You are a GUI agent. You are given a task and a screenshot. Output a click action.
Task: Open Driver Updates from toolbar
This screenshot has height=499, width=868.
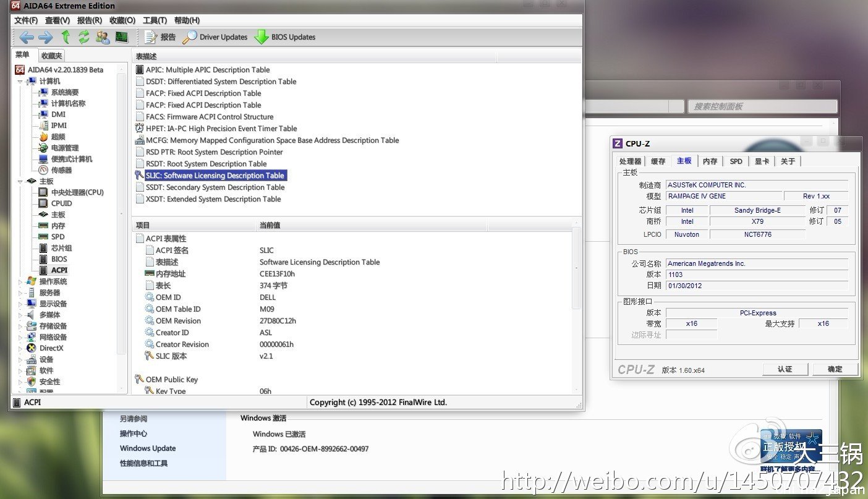click(x=215, y=37)
